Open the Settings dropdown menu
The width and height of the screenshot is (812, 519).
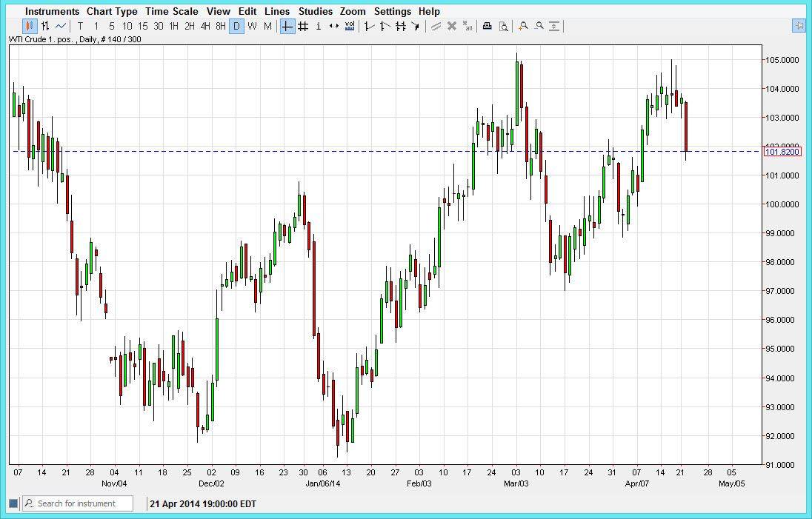pyautogui.click(x=393, y=11)
